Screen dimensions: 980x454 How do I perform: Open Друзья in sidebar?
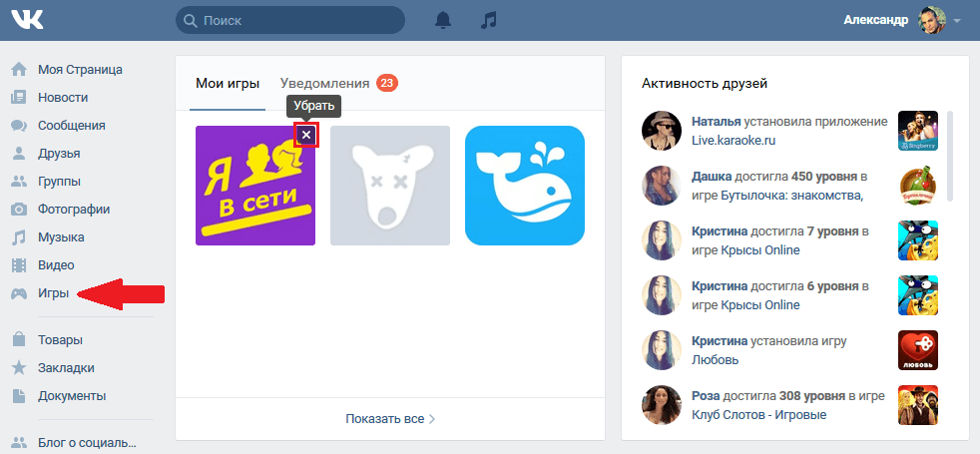click(x=59, y=154)
